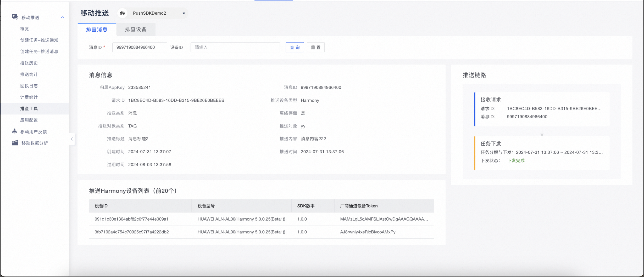Click the 任务下发 step card title

pyautogui.click(x=491, y=143)
